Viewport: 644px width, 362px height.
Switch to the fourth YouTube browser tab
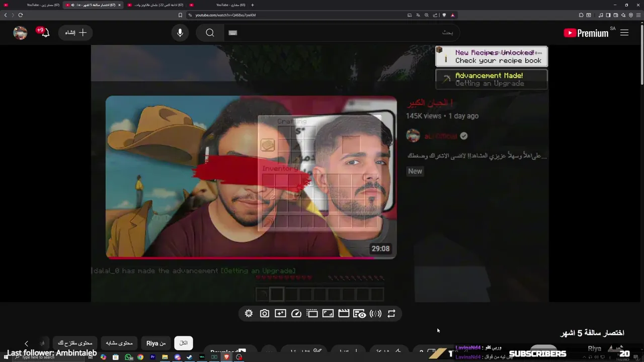[x=217, y=5]
